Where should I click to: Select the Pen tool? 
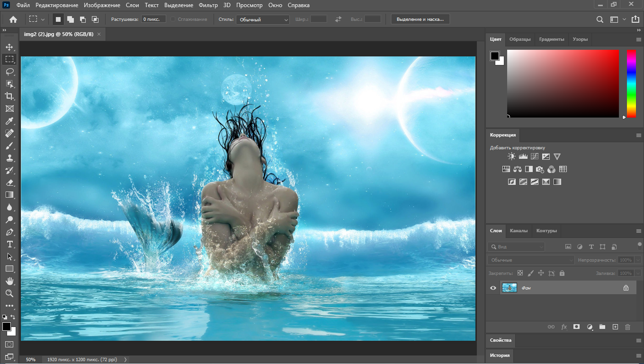9,232
